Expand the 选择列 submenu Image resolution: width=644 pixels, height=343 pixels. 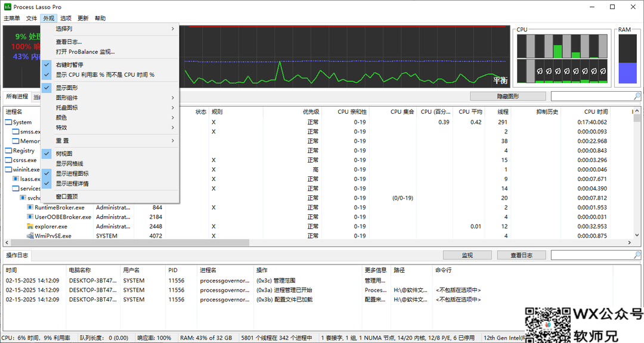coord(110,29)
